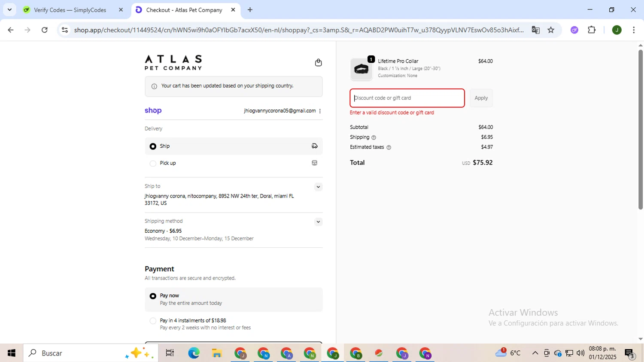Reload the checkout page
The width and height of the screenshot is (644, 362).
click(45, 30)
